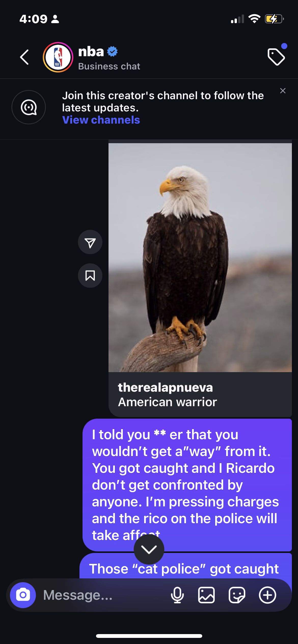Screen dimensions: 298x644
Task: Share the eagle post with send icon
Action: [90, 242]
